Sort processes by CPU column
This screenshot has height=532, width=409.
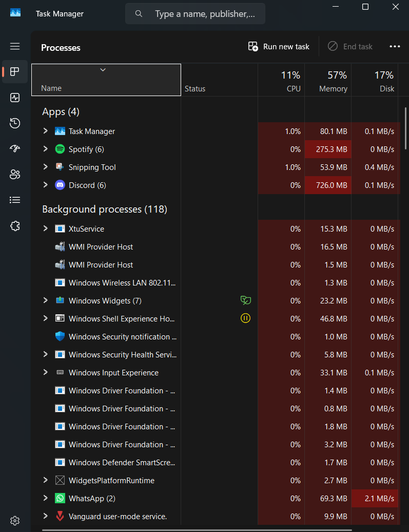click(x=281, y=80)
